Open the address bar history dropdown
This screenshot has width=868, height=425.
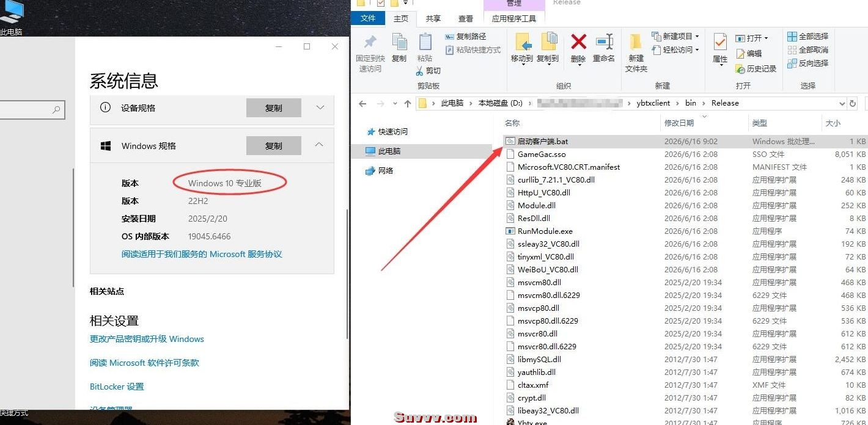tap(842, 103)
